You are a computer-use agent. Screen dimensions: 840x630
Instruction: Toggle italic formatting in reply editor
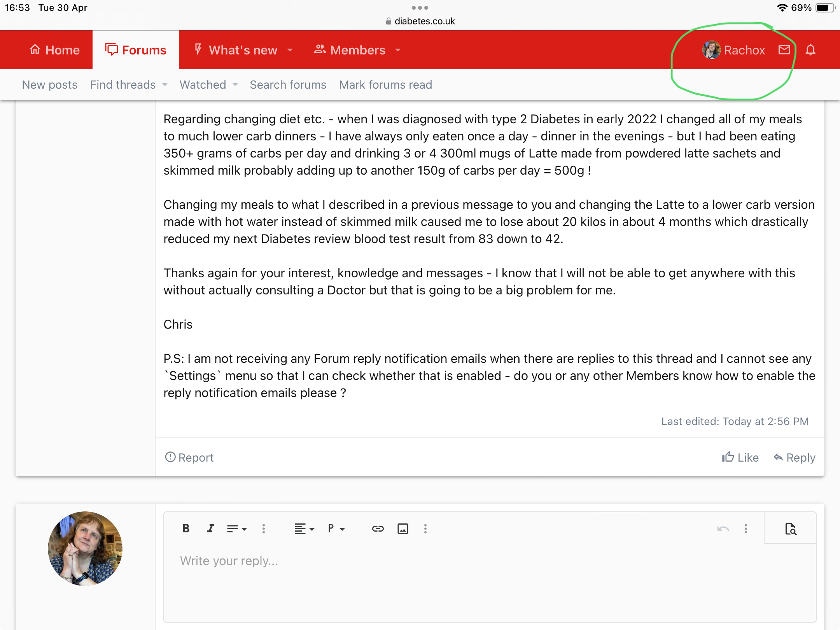click(210, 528)
